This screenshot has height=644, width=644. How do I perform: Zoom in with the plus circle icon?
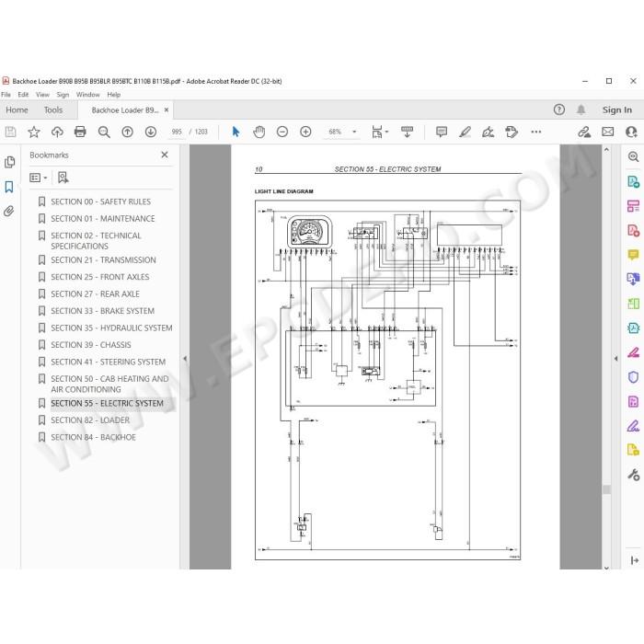tap(305, 132)
